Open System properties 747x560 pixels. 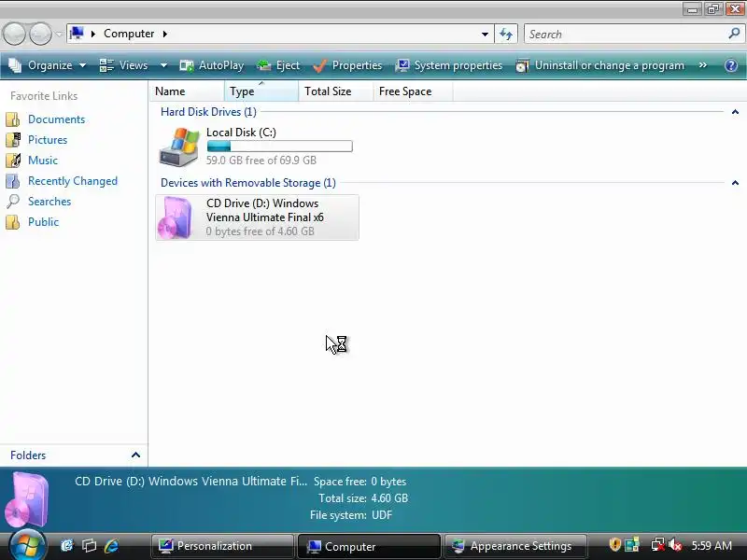pos(449,65)
